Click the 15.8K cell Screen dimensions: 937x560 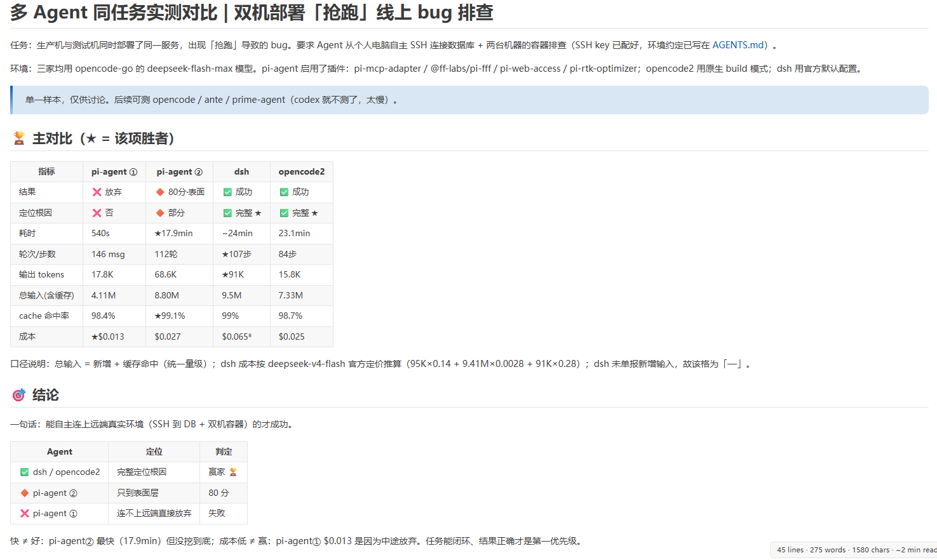tap(302, 274)
